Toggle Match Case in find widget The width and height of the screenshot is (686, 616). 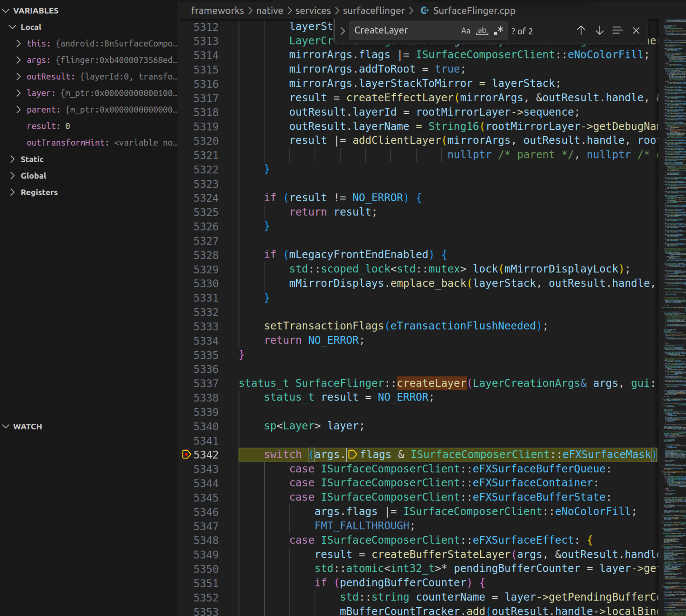pos(465,31)
